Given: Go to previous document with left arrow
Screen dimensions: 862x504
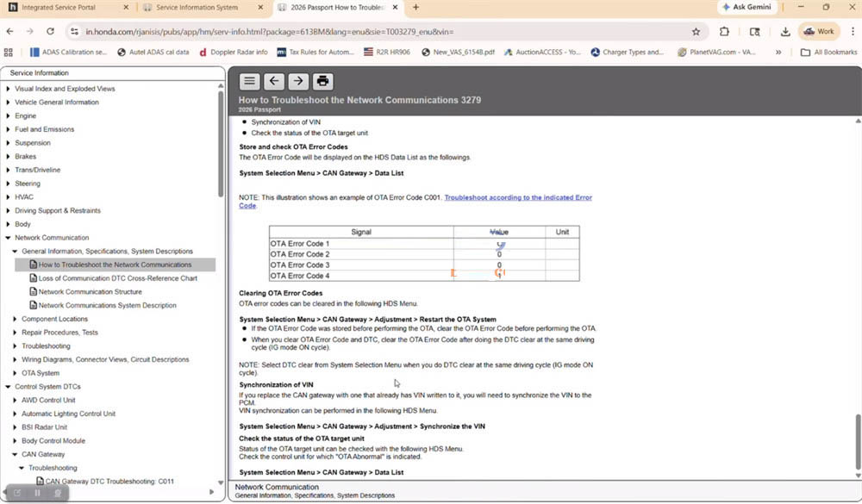Looking at the screenshot, I should point(274,81).
